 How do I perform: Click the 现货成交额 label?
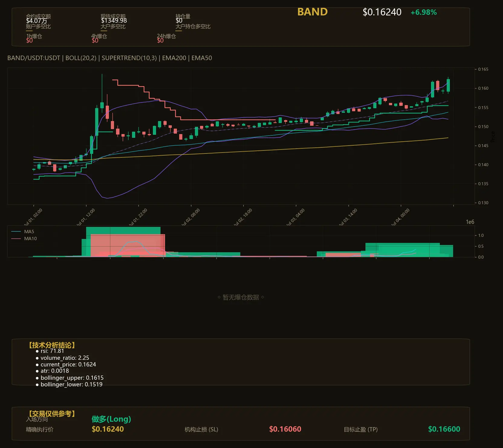pyautogui.click(x=113, y=16)
